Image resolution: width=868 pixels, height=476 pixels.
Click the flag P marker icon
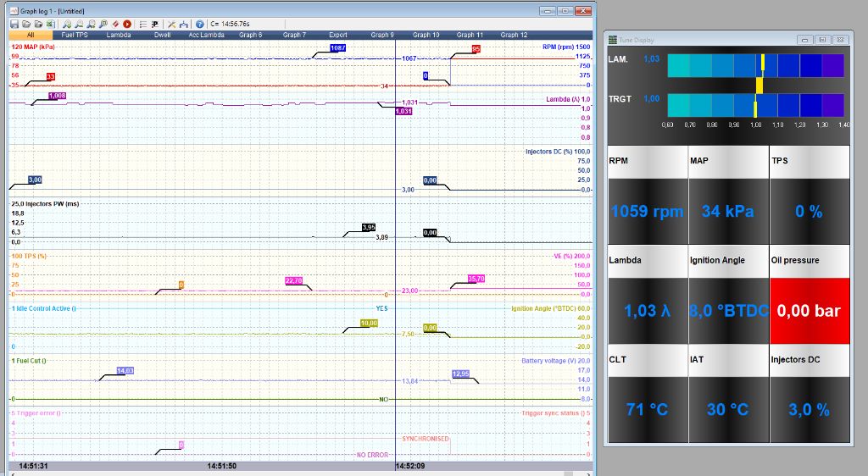tap(154, 25)
